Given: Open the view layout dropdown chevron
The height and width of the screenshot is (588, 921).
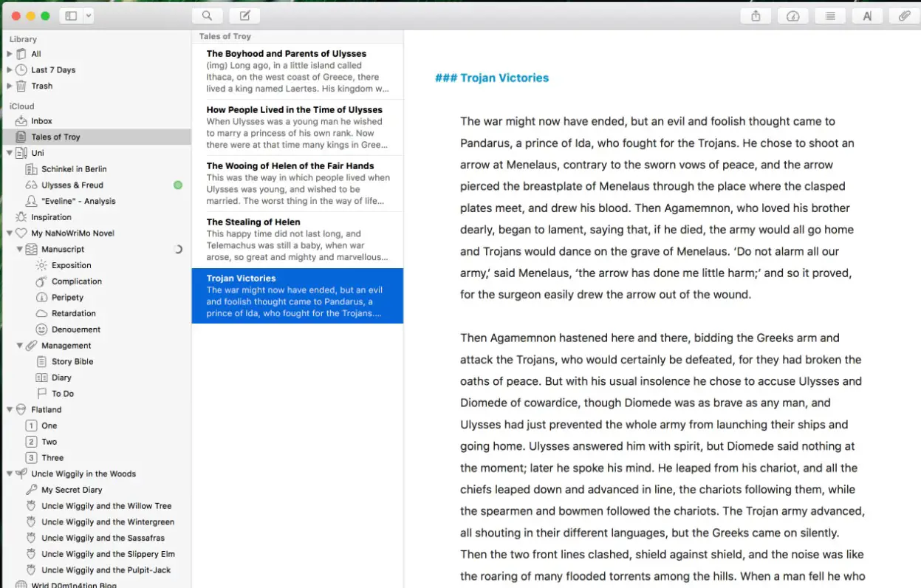Looking at the screenshot, I should (89, 16).
